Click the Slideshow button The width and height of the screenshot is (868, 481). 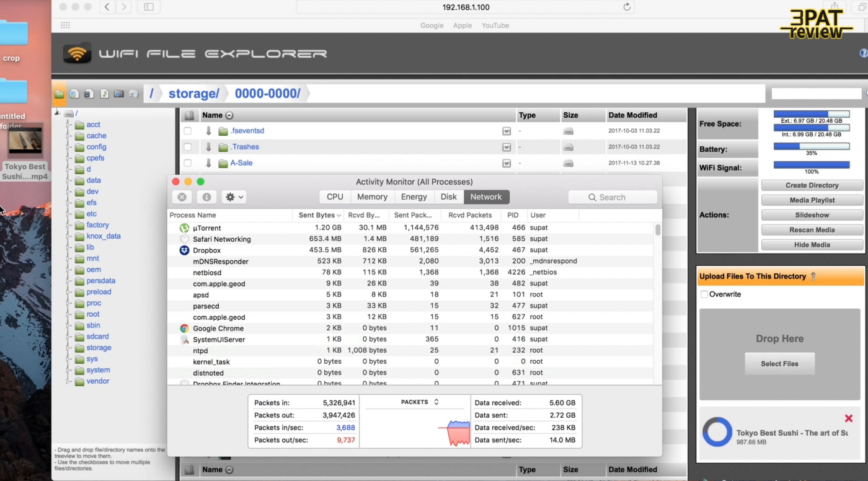click(x=812, y=215)
